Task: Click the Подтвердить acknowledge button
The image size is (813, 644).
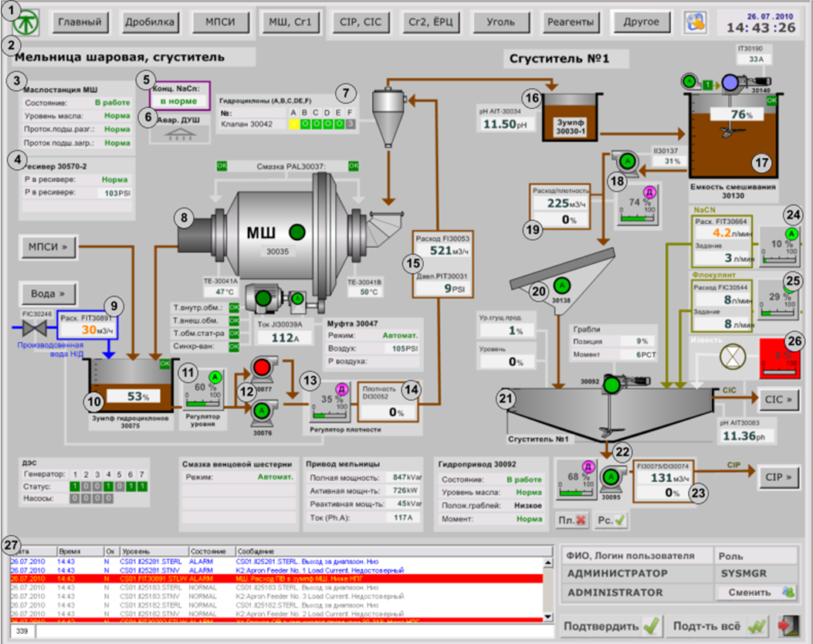Action: tap(611, 625)
